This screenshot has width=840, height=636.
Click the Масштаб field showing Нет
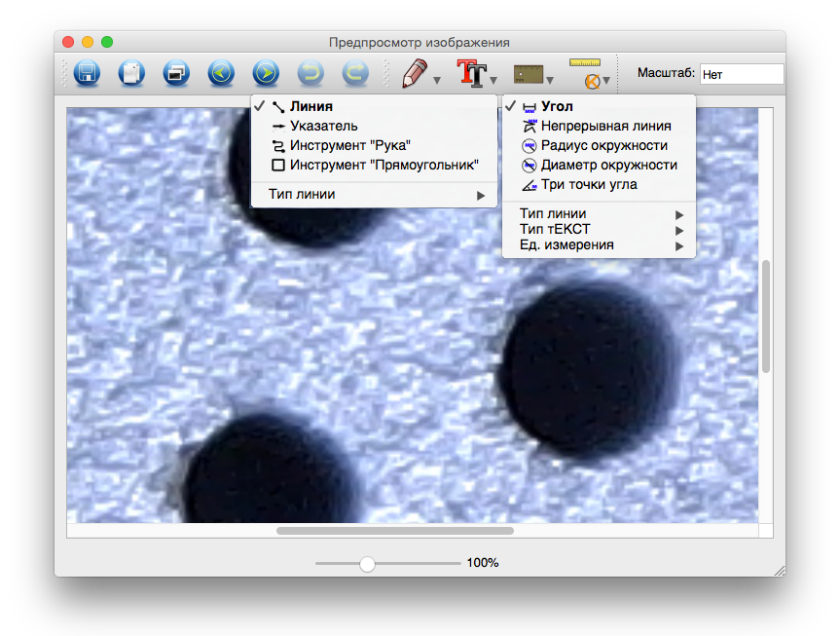pos(742,74)
